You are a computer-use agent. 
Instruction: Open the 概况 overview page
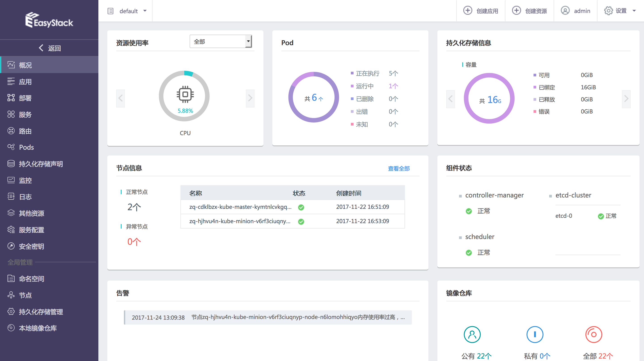point(49,65)
